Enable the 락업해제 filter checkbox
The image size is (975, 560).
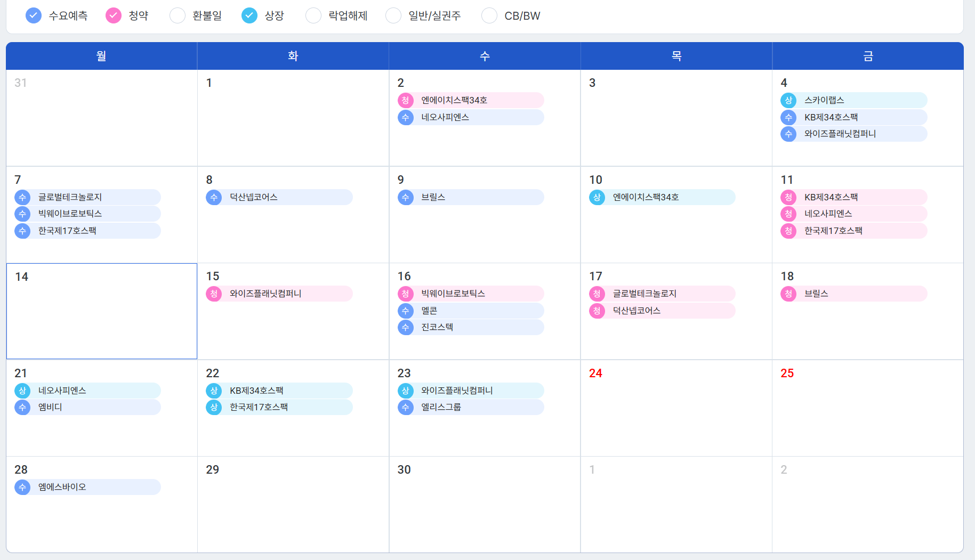[313, 15]
